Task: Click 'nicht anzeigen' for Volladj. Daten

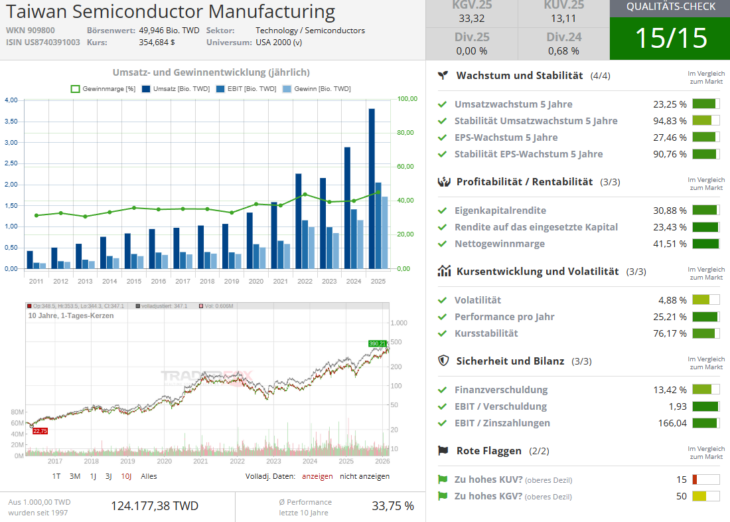Action: 364,477
